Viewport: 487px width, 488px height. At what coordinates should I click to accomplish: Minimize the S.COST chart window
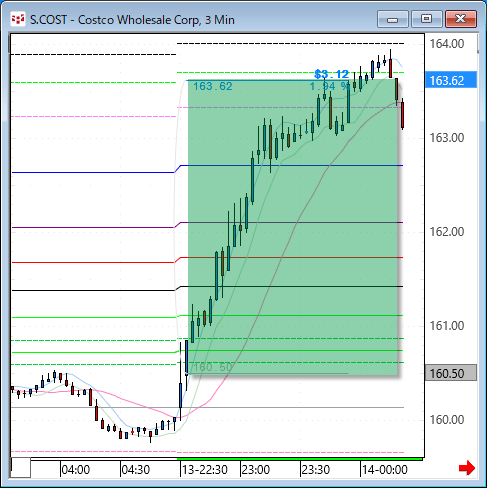393,19
